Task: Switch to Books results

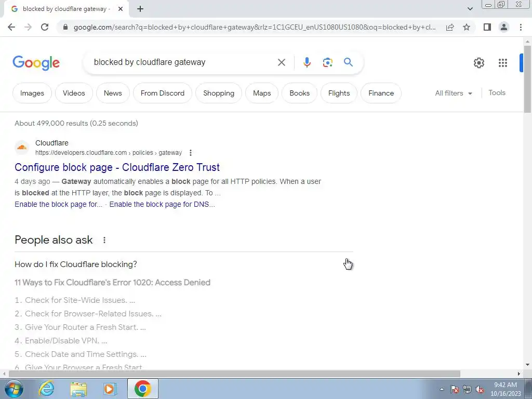Action: (x=299, y=93)
